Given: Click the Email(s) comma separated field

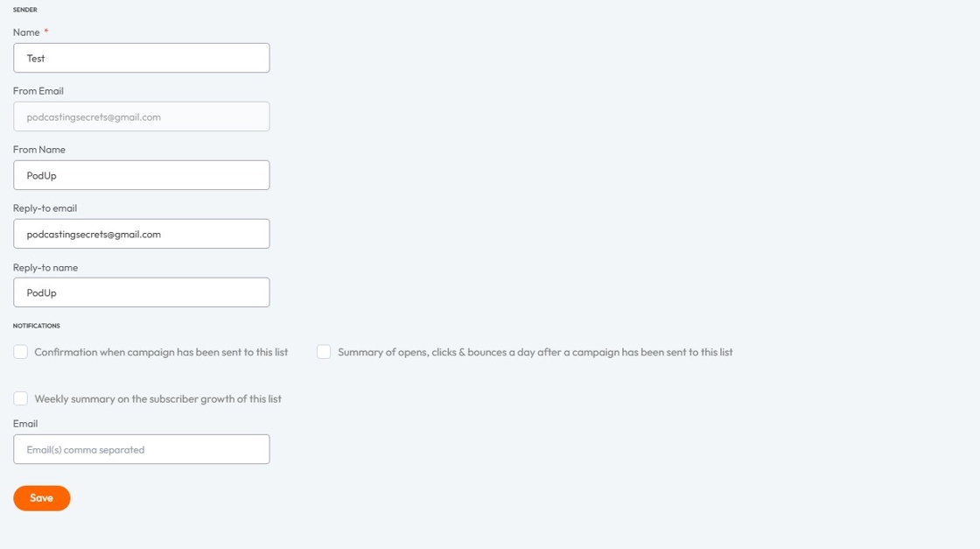Looking at the screenshot, I should [x=141, y=449].
